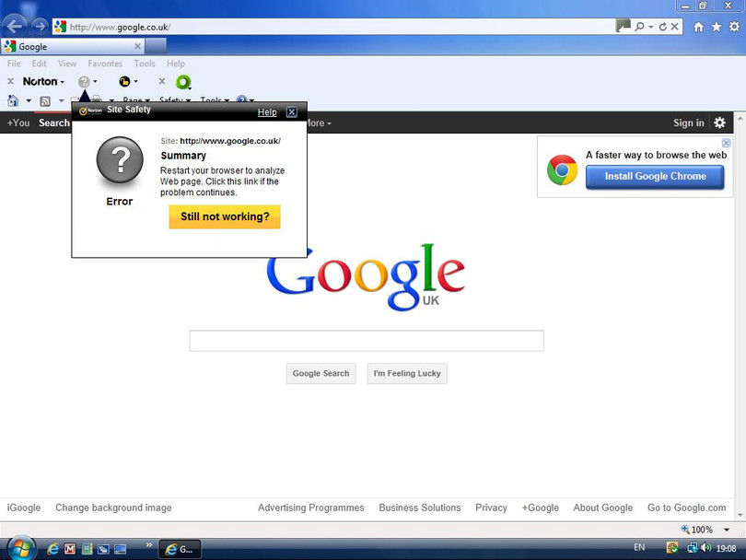The width and height of the screenshot is (746, 560).
Task: Open the Internet Explorer Tools gear icon
Action: [x=733, y=27]
